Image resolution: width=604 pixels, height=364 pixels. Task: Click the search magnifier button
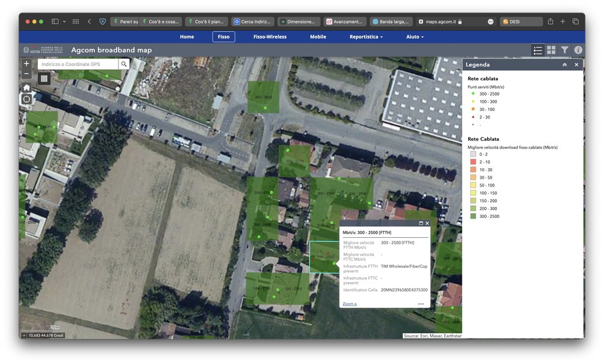(124, 64)
